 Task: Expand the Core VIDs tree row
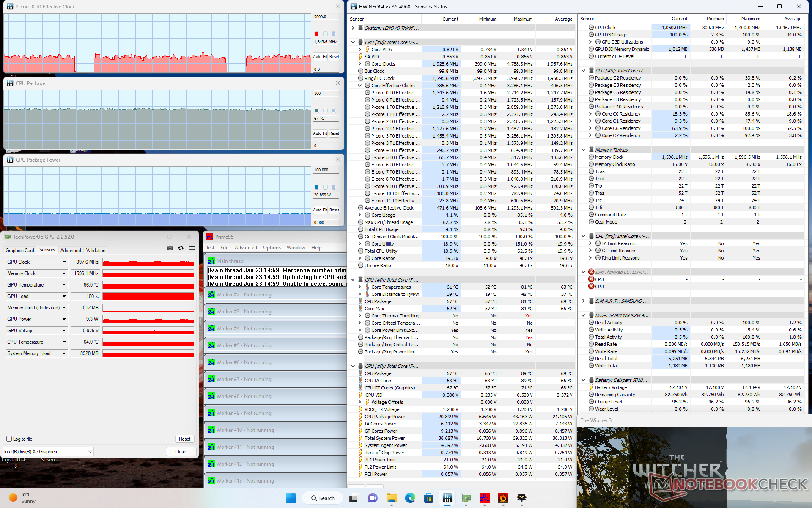(360, 50)
